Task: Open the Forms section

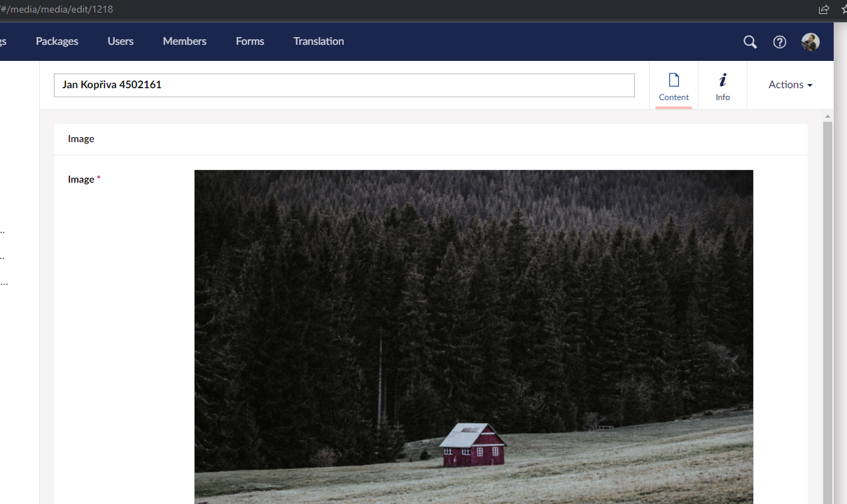Action: pos(250,41)
